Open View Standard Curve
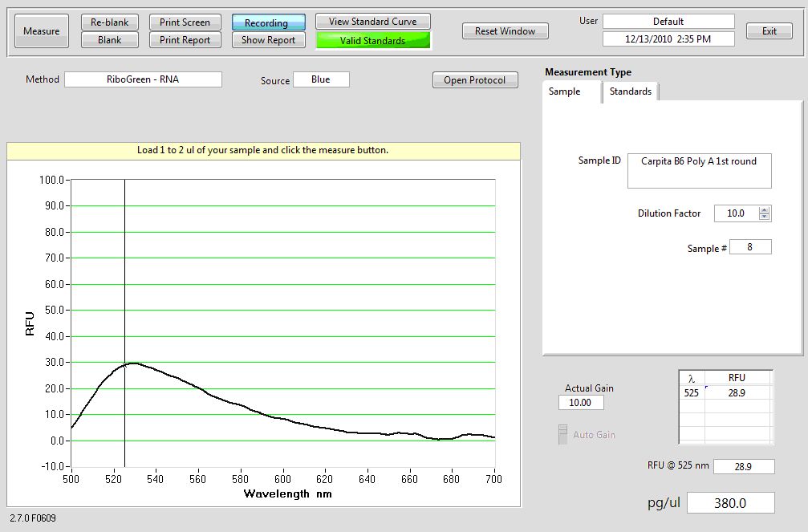 [372, 22]
